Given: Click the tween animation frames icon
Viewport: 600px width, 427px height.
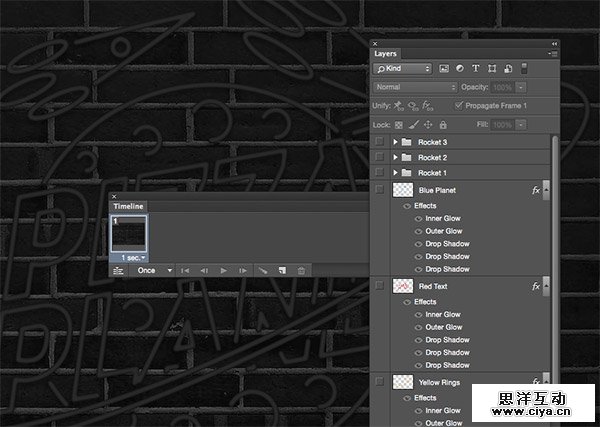Looking at the screenshot, I should 264,270.
